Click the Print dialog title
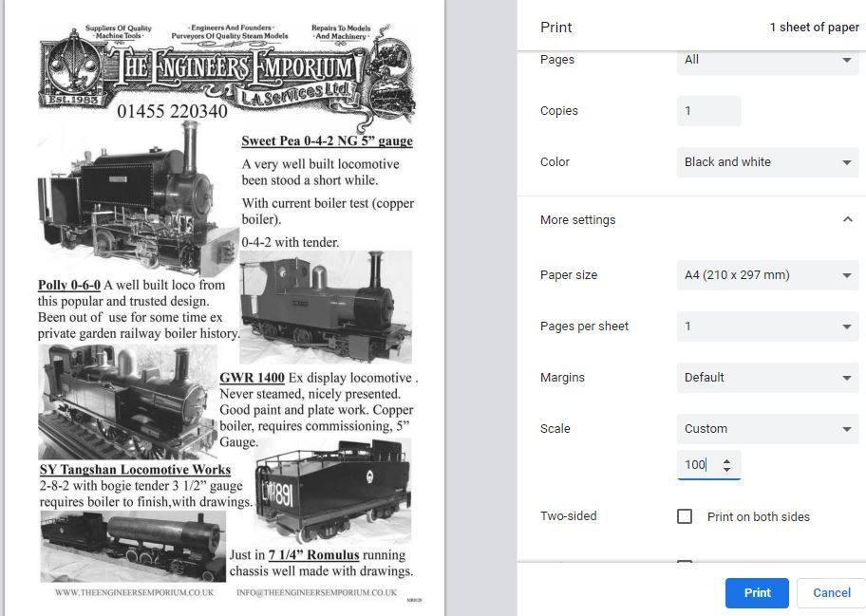The width and height of the screenshot is (866, 616). [556, 27]
